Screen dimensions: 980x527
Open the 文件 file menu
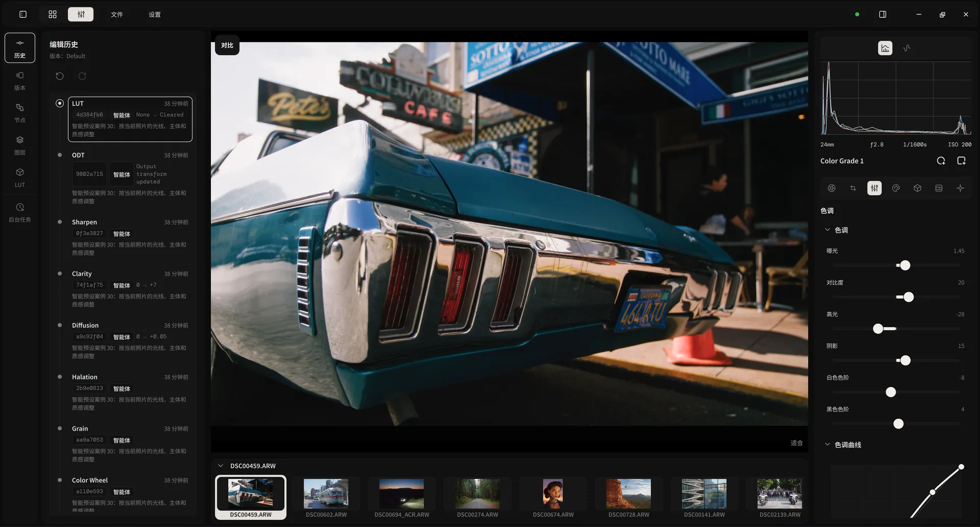117,14
